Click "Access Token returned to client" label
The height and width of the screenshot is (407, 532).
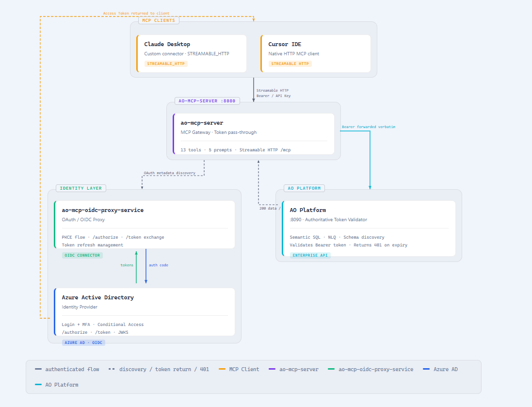point(136,14)
